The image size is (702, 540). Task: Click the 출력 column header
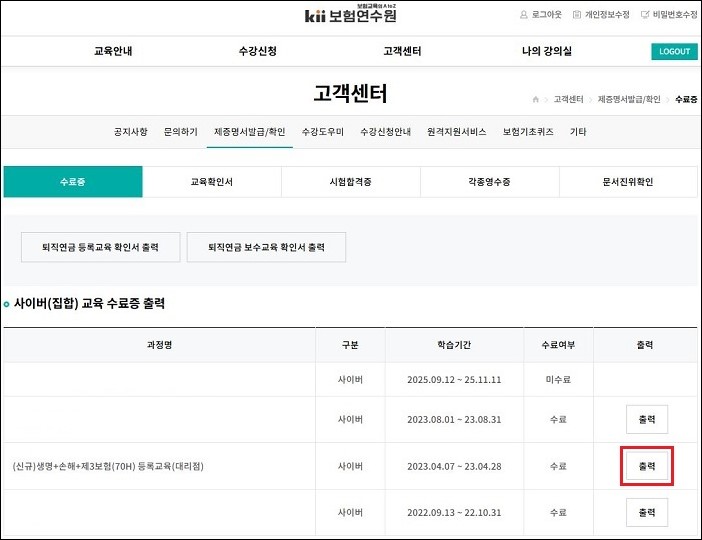click(645, 345)
